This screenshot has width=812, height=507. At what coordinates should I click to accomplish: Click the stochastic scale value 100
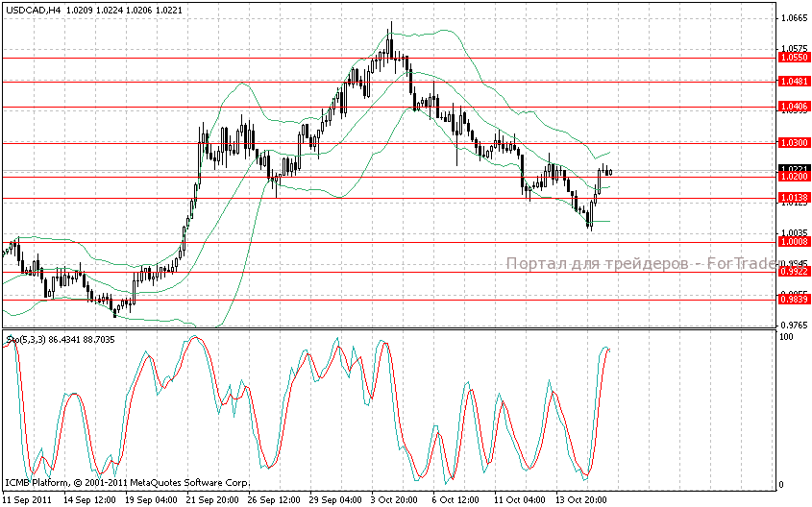coord(787,337)
